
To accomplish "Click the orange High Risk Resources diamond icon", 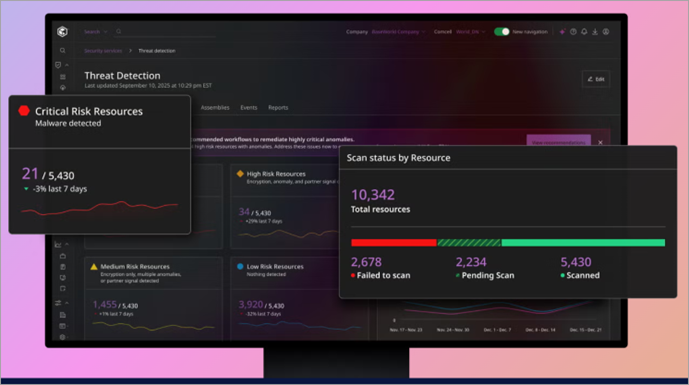I will (x=240, y=174).
